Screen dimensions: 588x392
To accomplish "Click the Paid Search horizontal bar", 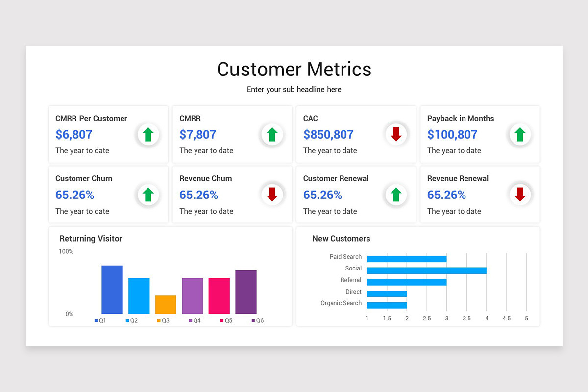I will [x=407, y=259].
